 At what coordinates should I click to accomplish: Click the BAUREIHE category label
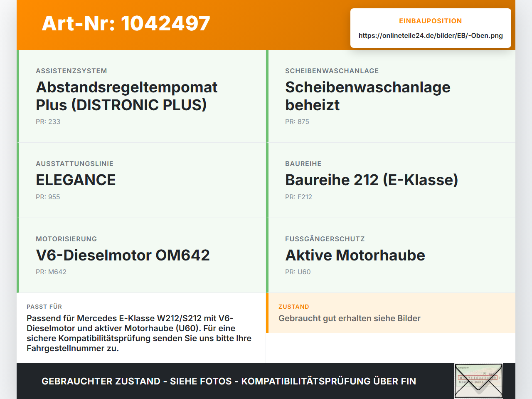(x=303, y=164)
